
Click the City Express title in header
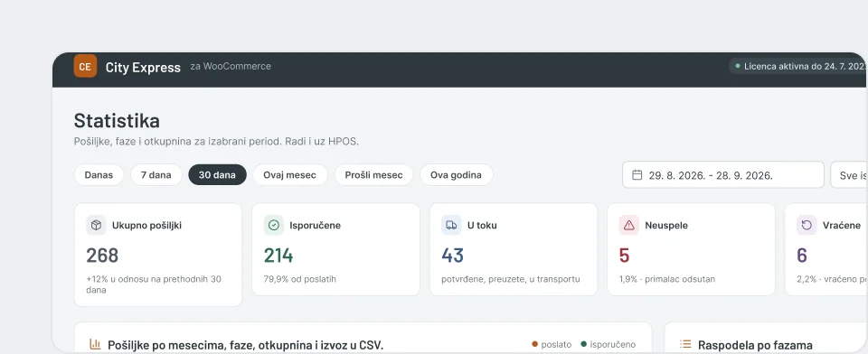click(x=143, y=68)
